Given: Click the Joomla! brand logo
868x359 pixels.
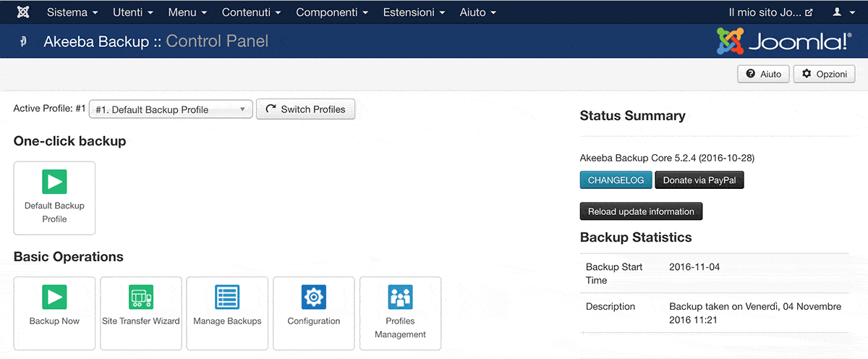Looking at the screenshot, I should click(x=784, y=41).
